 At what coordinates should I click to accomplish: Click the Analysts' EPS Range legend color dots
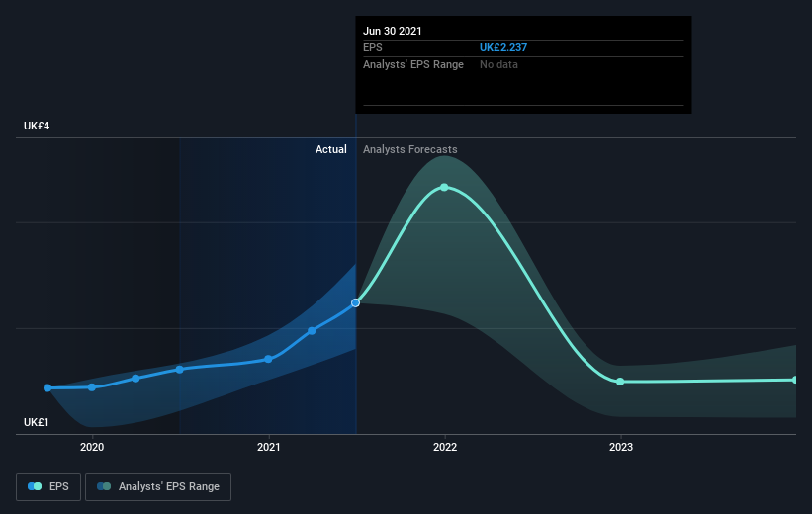click(x=104, y=486)
